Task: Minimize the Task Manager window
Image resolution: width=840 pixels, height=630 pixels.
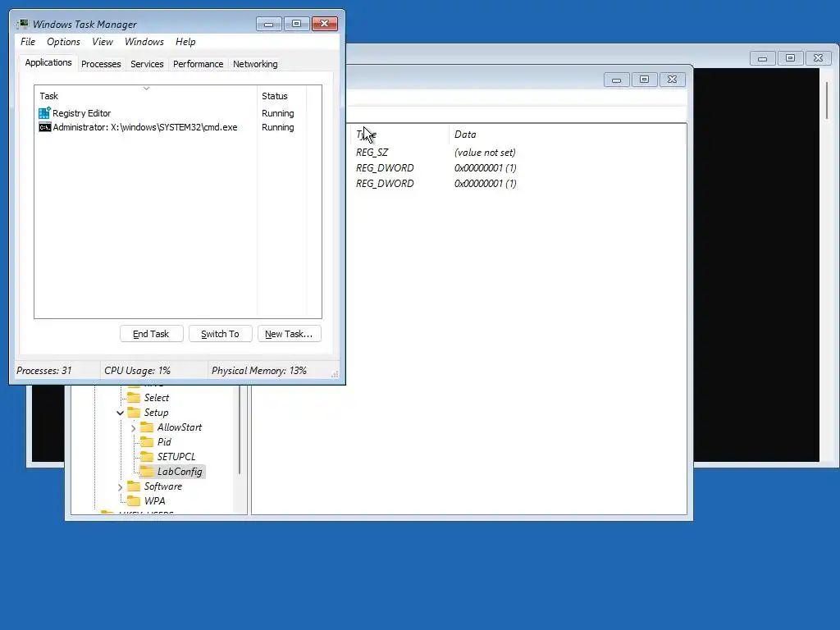Action: [269, 24]
